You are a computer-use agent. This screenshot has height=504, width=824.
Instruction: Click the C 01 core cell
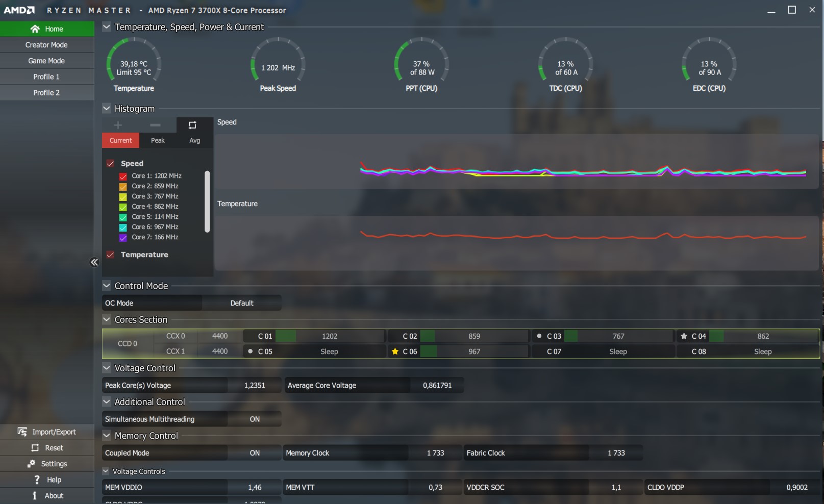(314, 336)
